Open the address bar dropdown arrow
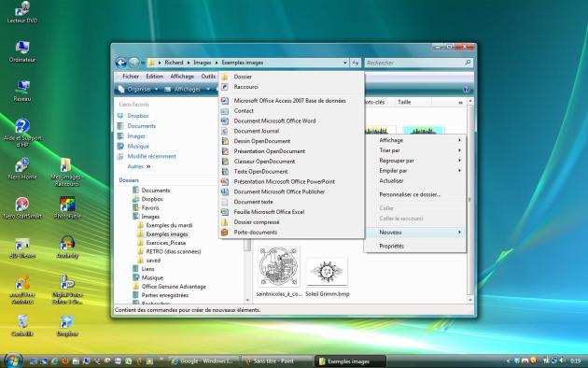 click(345, 63)
